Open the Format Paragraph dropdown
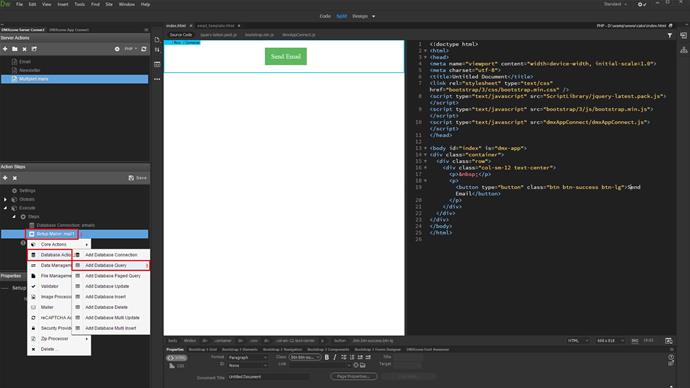The width and height of the screenshot is (690, 388). [248, 357]
